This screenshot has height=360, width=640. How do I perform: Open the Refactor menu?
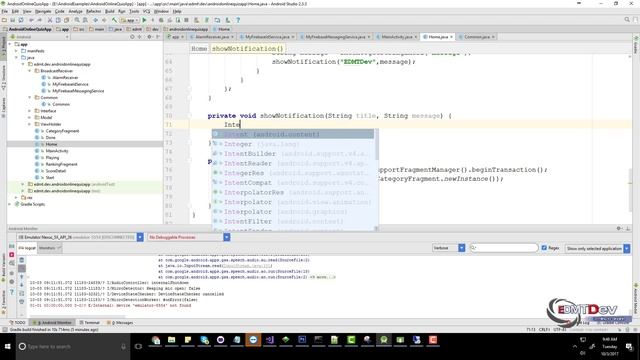[93, 11]
